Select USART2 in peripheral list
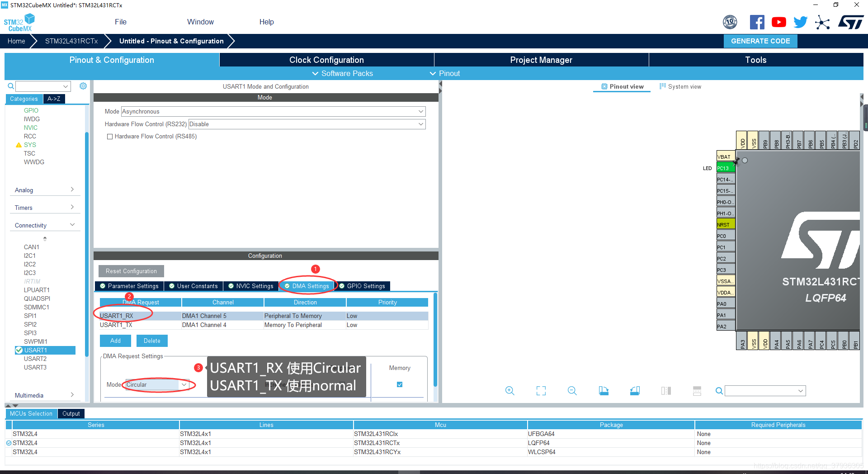Viewport: 868px width, 474px height. 35,359
